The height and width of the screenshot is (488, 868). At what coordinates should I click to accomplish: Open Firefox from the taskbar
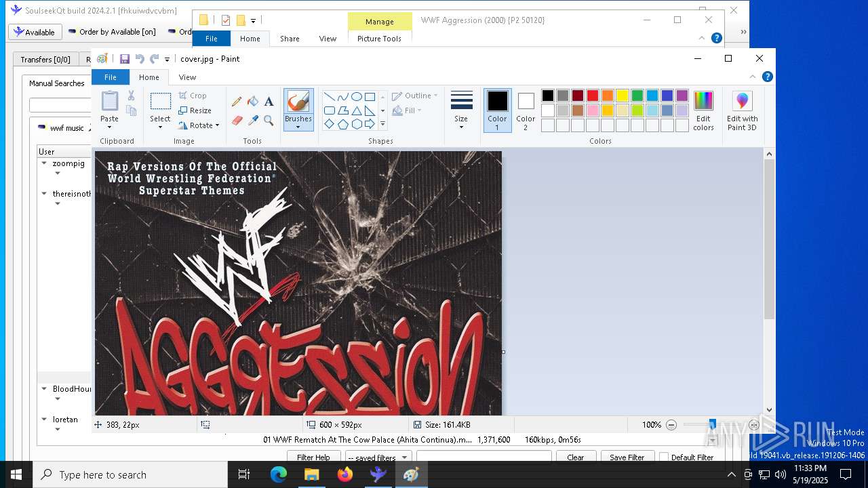click(x=345, y=474)
